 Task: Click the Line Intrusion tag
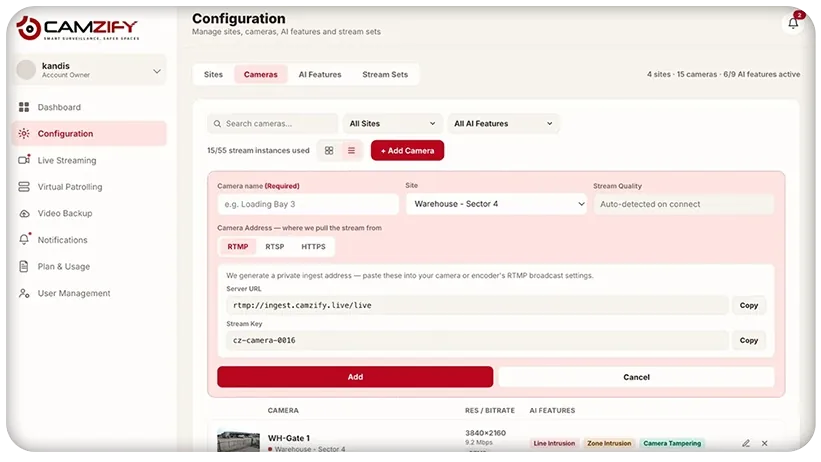554,443
